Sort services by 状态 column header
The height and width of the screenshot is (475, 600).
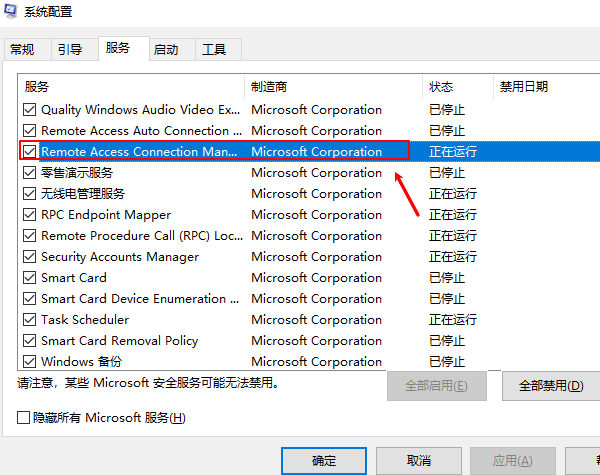pyautogui.click(x=456, y=87)
